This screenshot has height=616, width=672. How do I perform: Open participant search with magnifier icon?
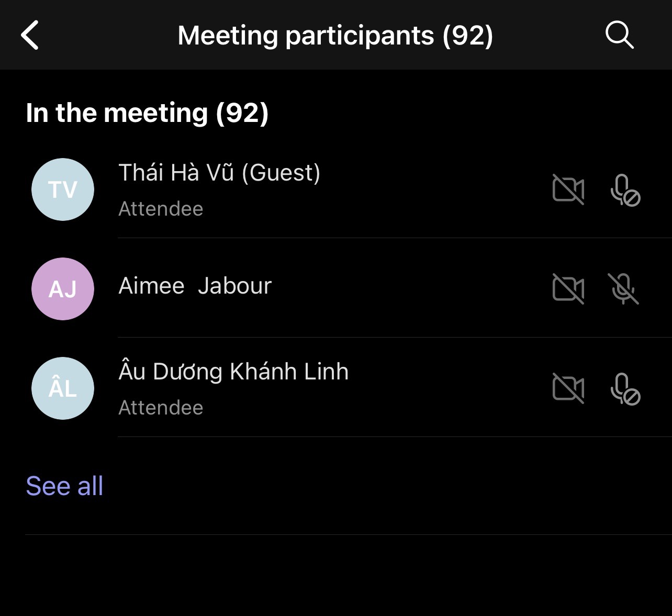620,35
